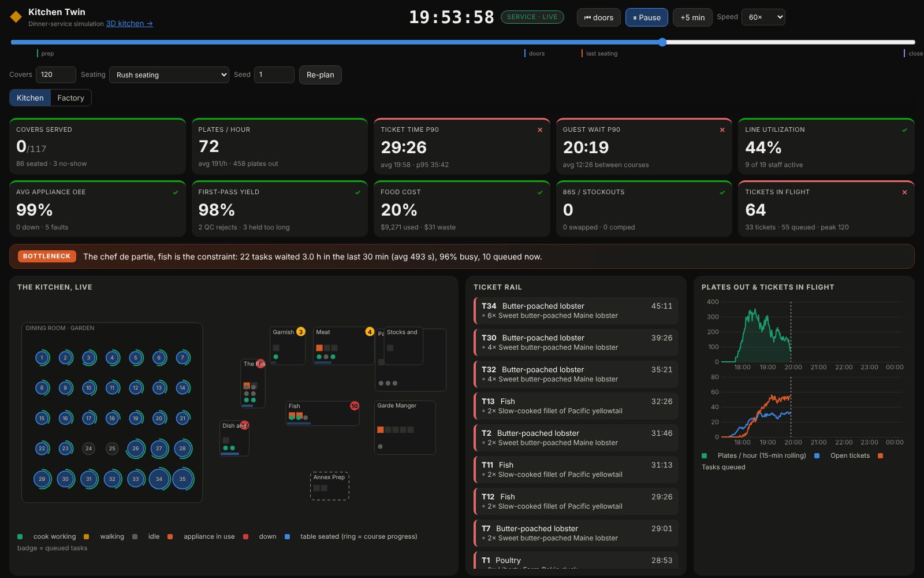
Task: Click the Garde Manger station
Action: pos(405,428)
